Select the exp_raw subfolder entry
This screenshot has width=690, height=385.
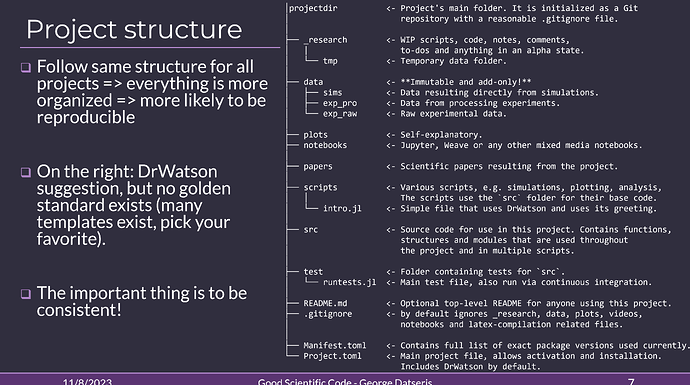tap(340, 114)
